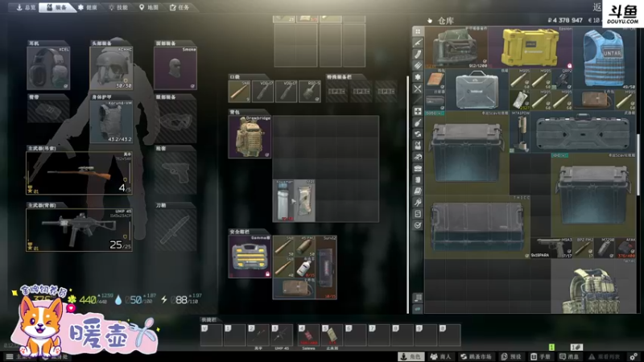Click the empty holster pistol slot
The height and width of the screenshot is (362, 644).
coord(175,173)
